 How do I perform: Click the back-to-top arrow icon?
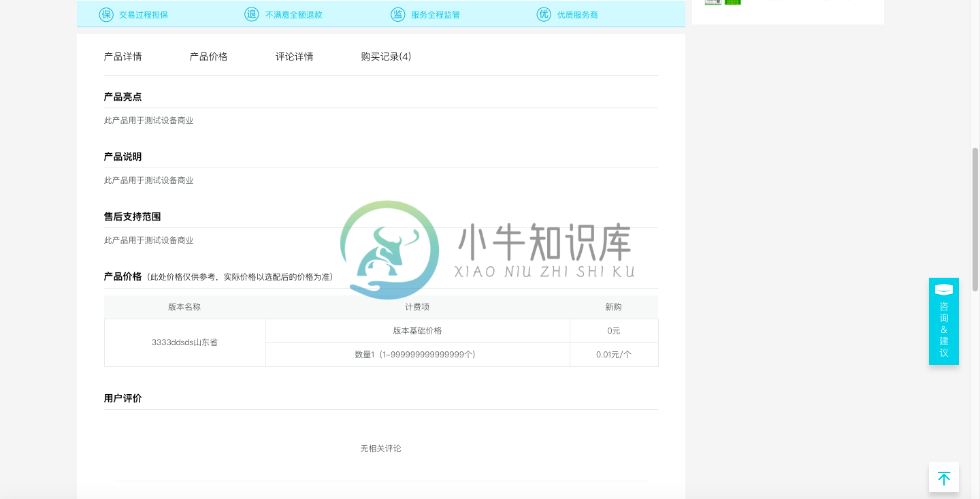944,478
